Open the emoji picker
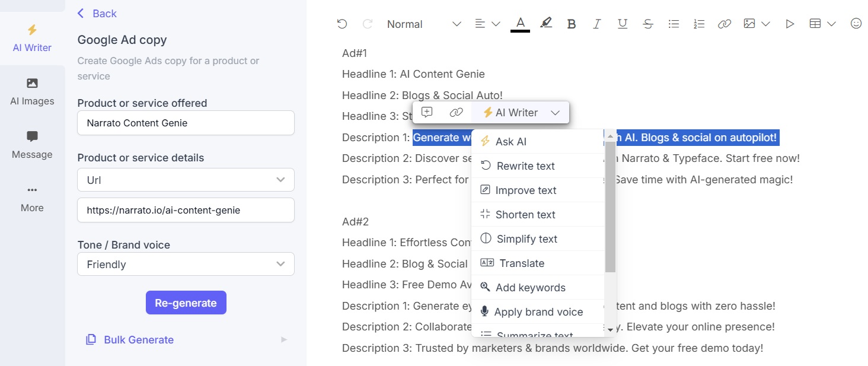The width and height of the screenshot is (868, 366). point(856,24)
